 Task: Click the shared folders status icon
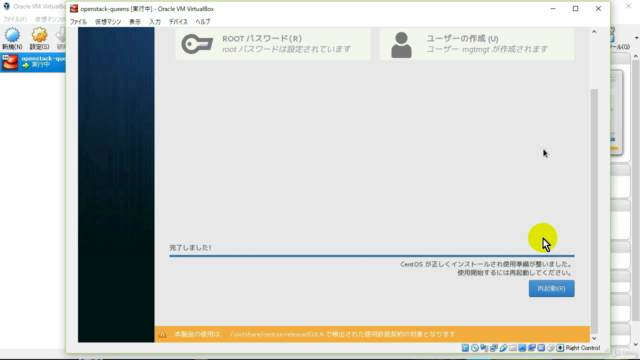coord(513,348)
